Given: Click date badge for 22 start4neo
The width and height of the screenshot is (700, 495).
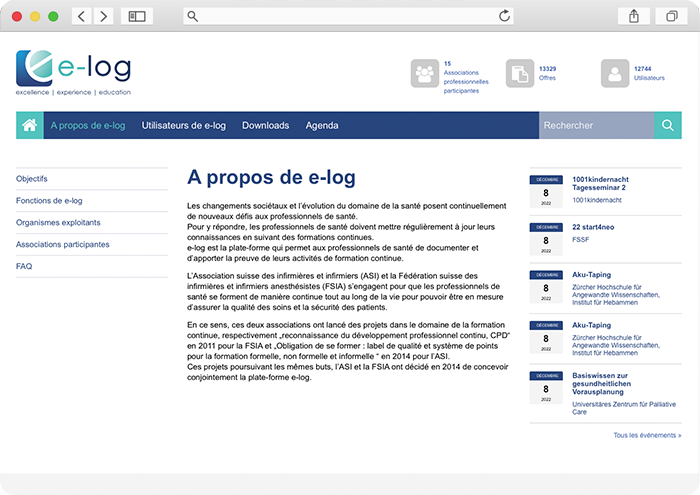Looking at the screenshot, I should point(546,239).
